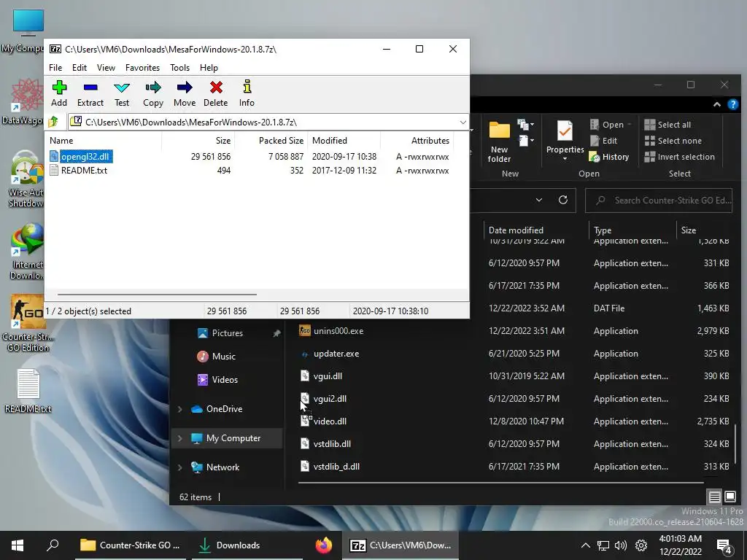Screen dimensions: 747x560
Task: Switch Explorer to details view icon
Action: coord(715,497)
